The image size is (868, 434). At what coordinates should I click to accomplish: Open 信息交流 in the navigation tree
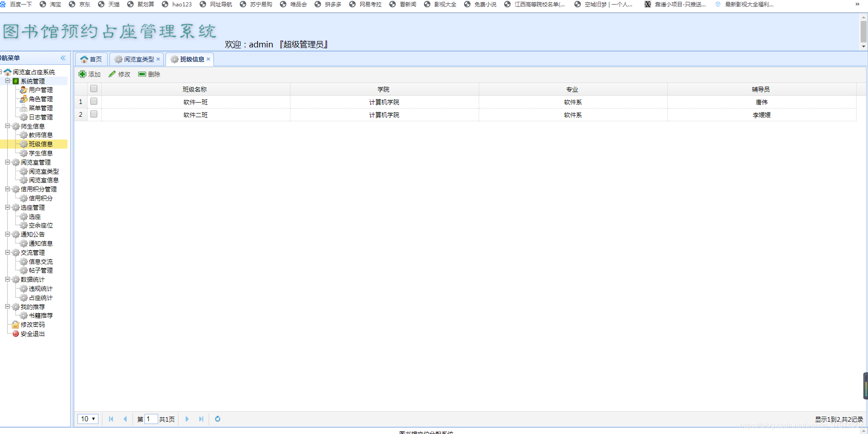pos(41,262)
